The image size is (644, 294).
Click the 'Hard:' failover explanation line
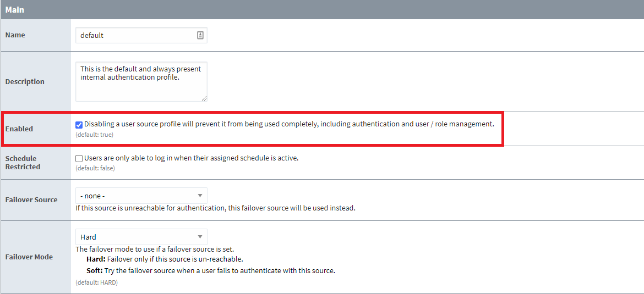tap(165, 259)
